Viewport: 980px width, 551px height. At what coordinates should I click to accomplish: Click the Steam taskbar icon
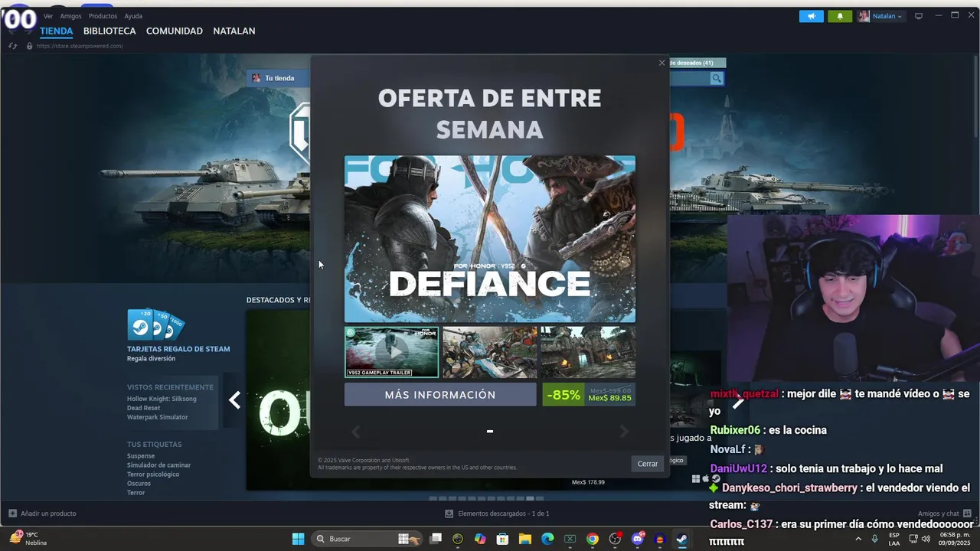(x=681, y=539)
